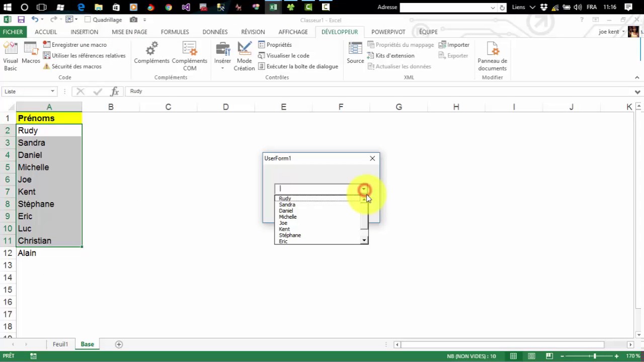Switch to the INSERTION tab
This screenshot has width=644, height=362.
tap(84, 32)
